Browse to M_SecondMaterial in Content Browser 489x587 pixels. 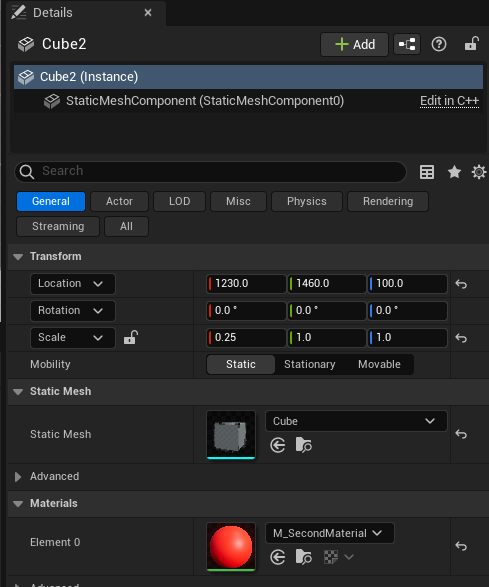tap(304, 557)
